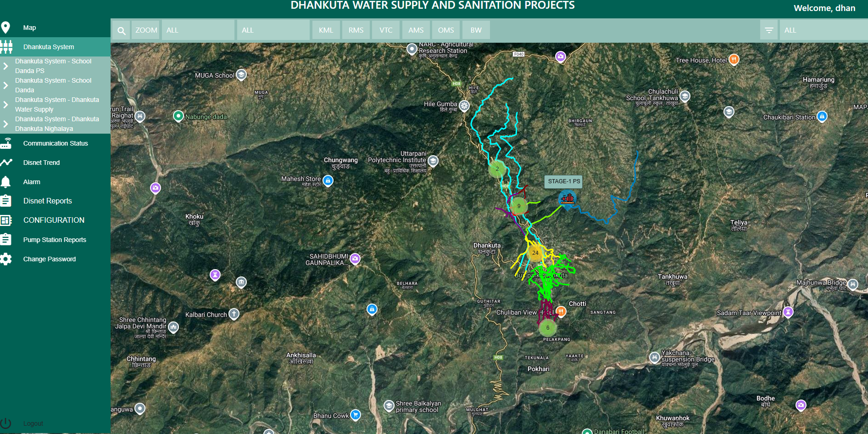Click the Map pin icon in sidebar

click(x=6, y=28)
